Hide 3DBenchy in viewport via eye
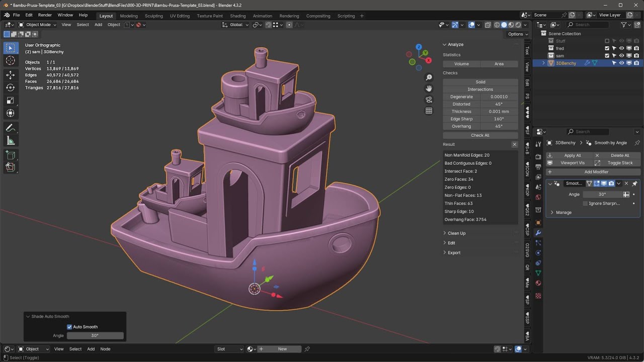 [621, 63]
